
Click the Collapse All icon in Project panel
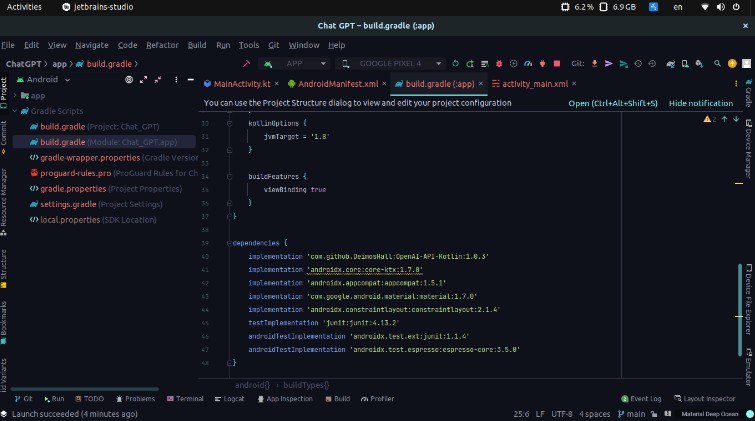pos(158,79)
